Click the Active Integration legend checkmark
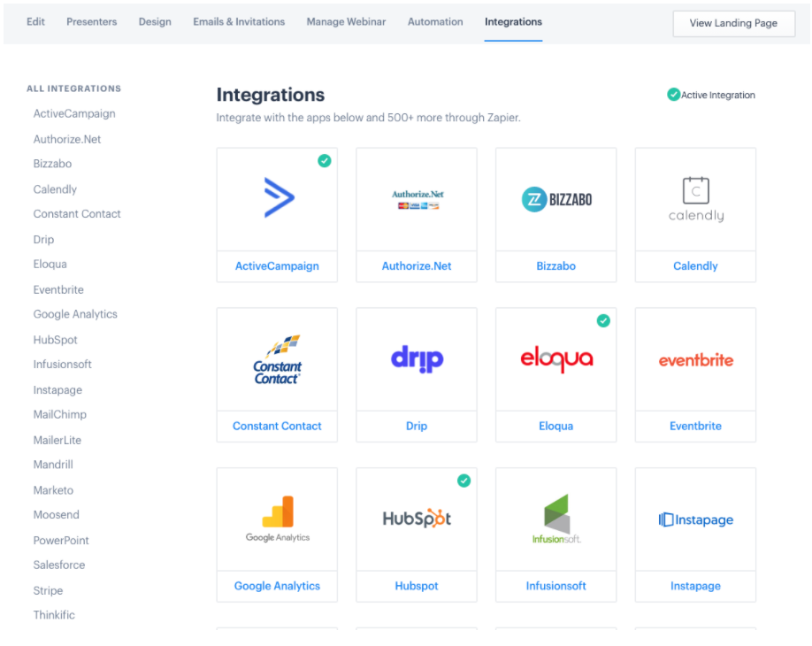This screenshot has width=812, height=646. click(673, 95)
